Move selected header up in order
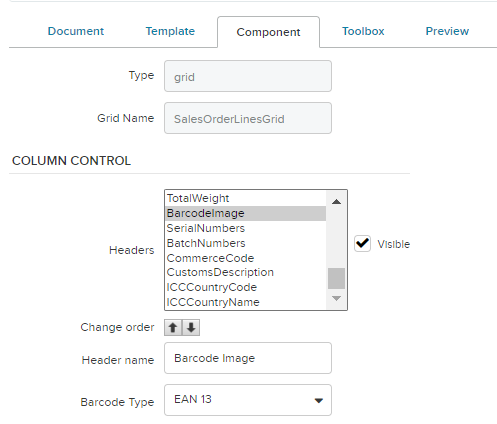This screenshot has width=497, height=424. [x=173, y=327]
